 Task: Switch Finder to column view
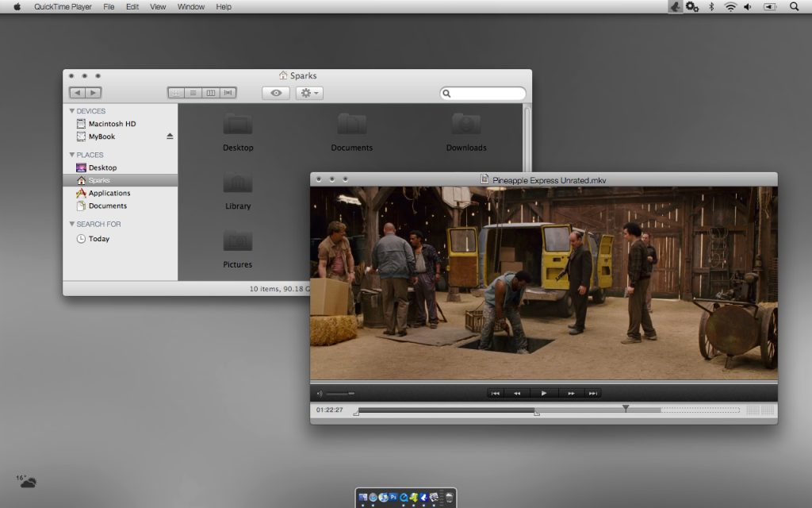pyautogui.click(x=210, y=93)
